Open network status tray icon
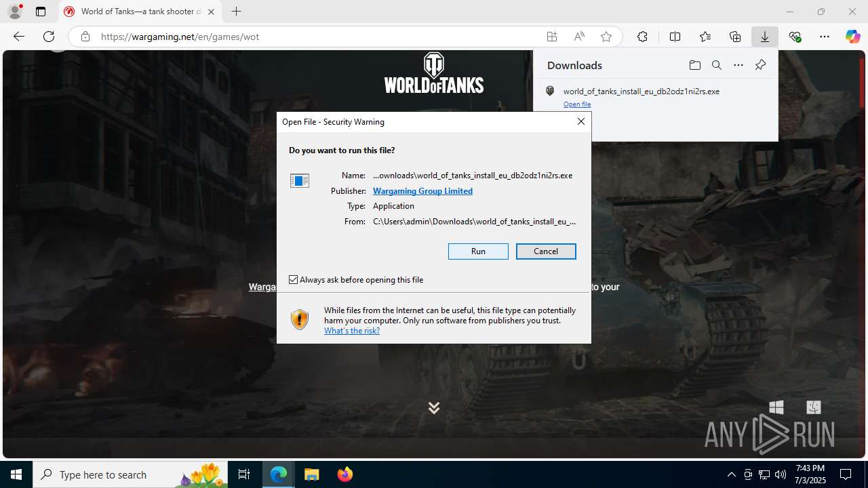 coord(764,474)
